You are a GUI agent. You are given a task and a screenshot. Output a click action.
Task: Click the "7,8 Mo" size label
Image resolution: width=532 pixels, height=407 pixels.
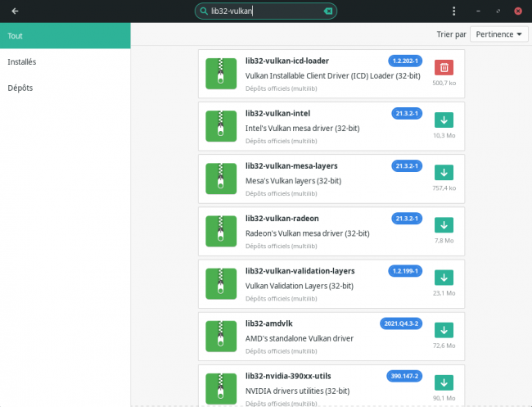pyautogui.click(x=444, y=241)
